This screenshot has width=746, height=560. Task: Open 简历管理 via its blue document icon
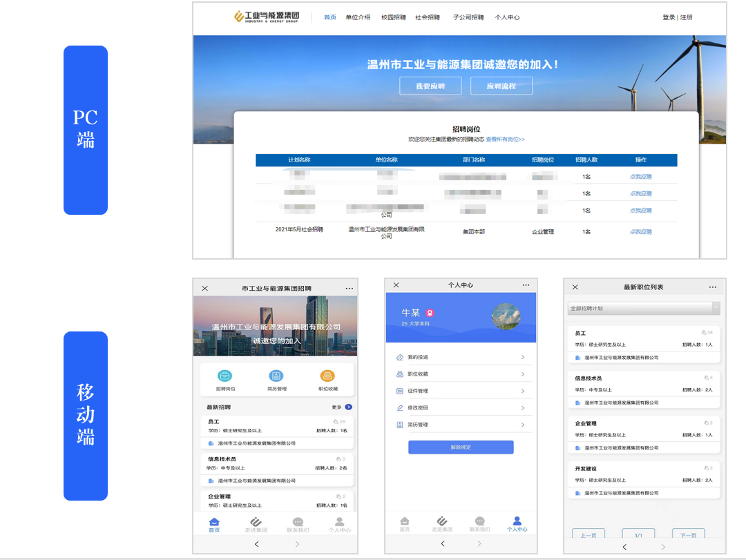pyautogui.click(x=276, y=375)
